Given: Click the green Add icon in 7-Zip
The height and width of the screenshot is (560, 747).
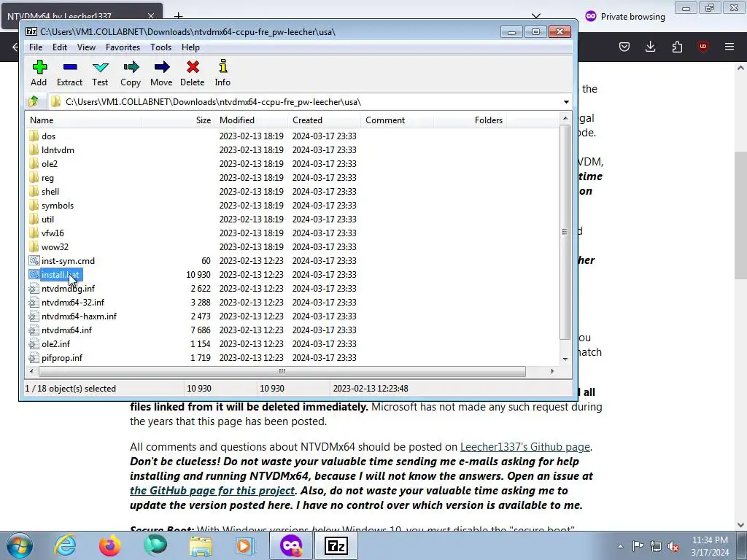Looking at the screenshot, I should pyautogui.click(x=39, y=67).
